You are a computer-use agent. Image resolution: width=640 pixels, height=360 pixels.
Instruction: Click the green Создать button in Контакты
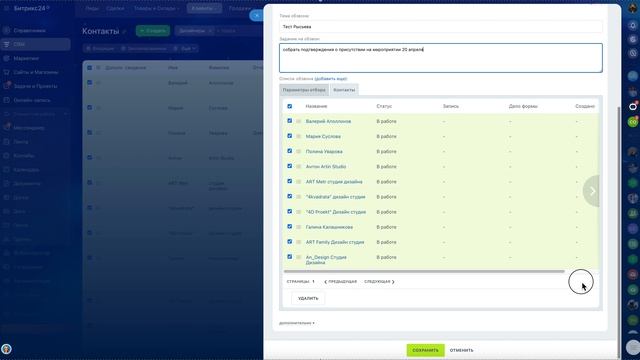click(x=153, y=31)
